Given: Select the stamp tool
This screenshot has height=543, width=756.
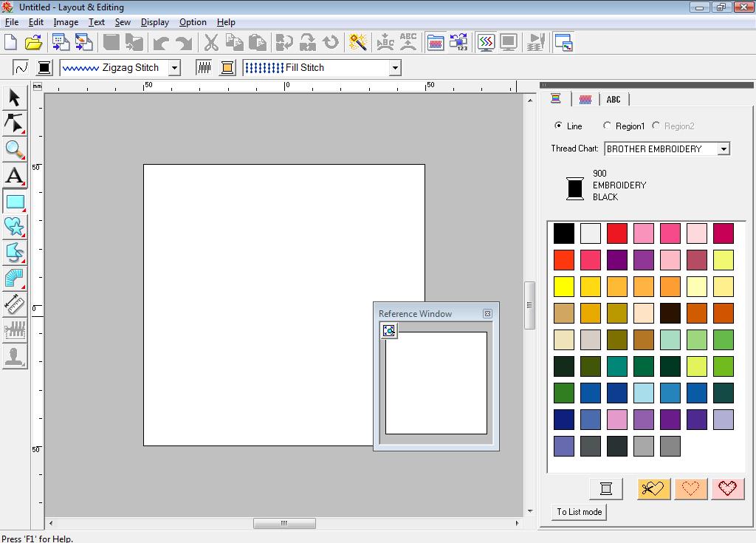Looking at the screenshot, I should 15,357.
